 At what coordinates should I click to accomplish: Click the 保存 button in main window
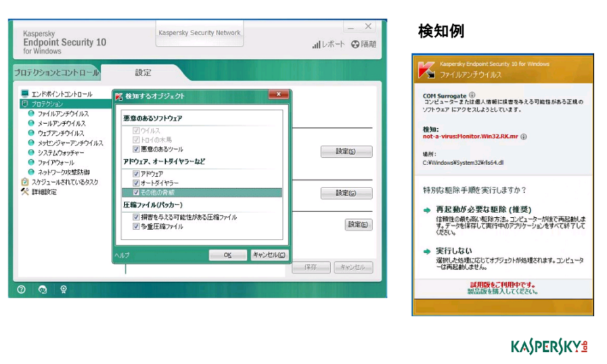(x=311, y=267)
